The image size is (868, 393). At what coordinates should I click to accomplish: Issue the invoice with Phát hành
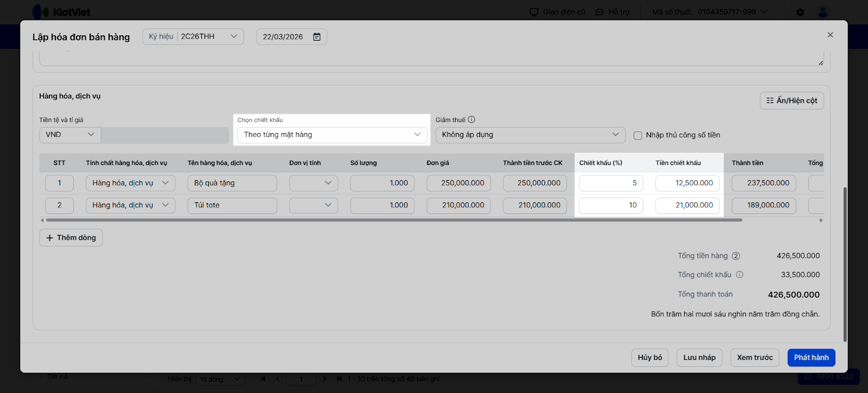(x=812, y=358)
